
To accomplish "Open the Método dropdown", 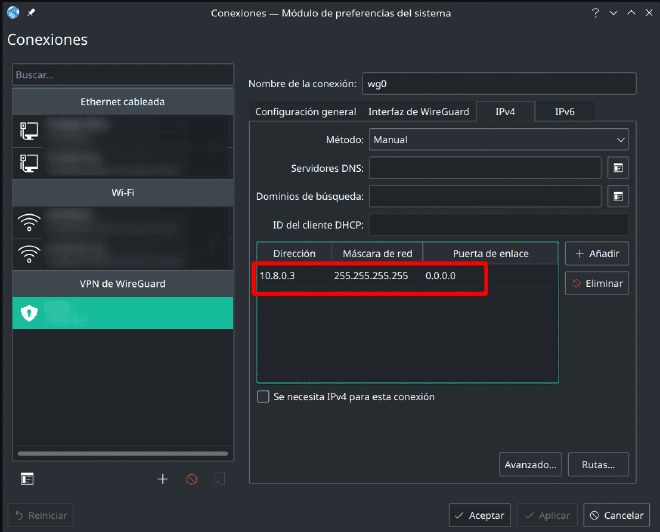I will (x=499, y=139).
